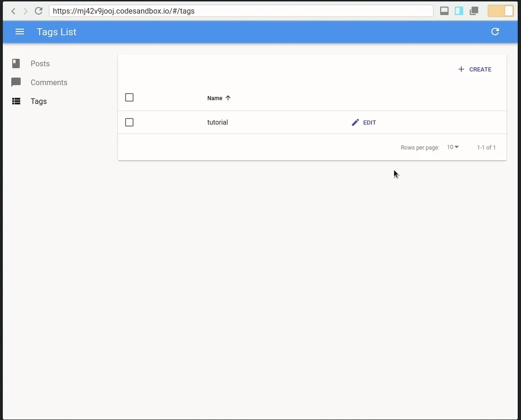This screenshot has width=521, height=420.
Task: Check the select-all checkbox in the table header
Action: (x=129, y=97)
